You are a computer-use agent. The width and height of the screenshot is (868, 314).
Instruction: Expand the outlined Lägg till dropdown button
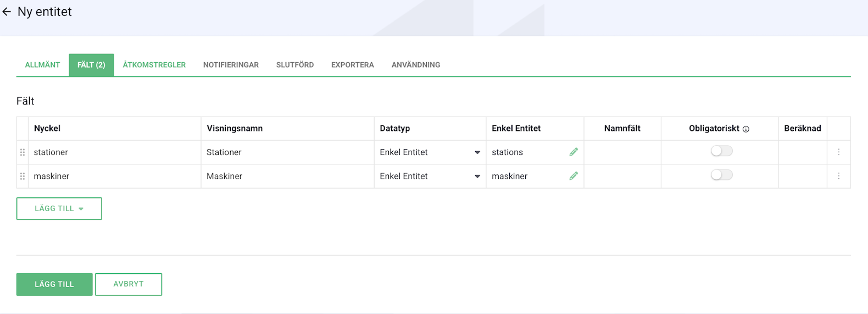pyautogui.click(x=59, y=208)
